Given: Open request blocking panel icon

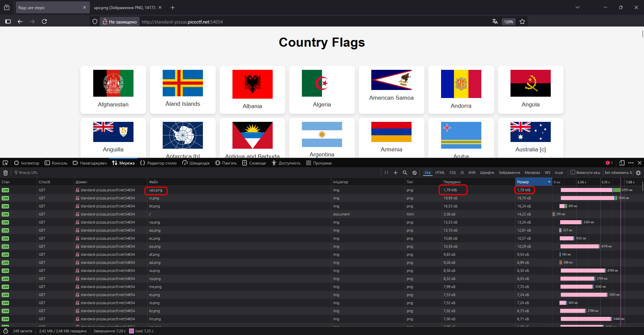Looking at the screenshot, I should coord(415,173).
